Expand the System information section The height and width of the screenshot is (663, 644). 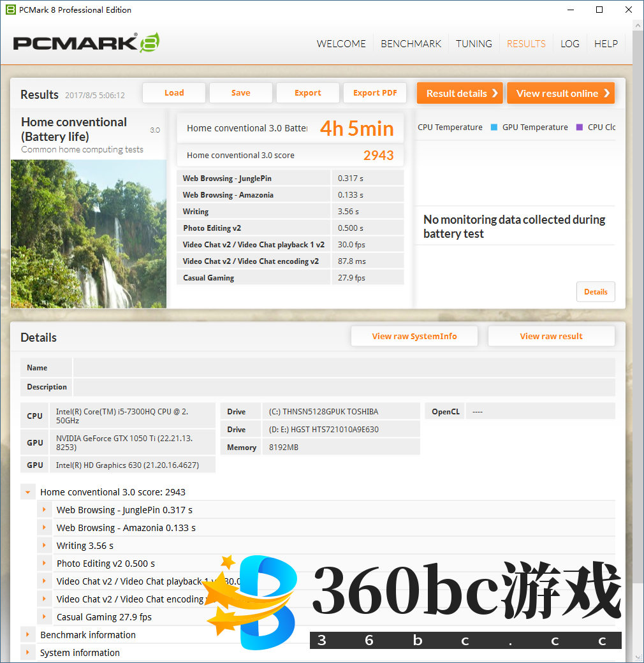coord(28,653)
